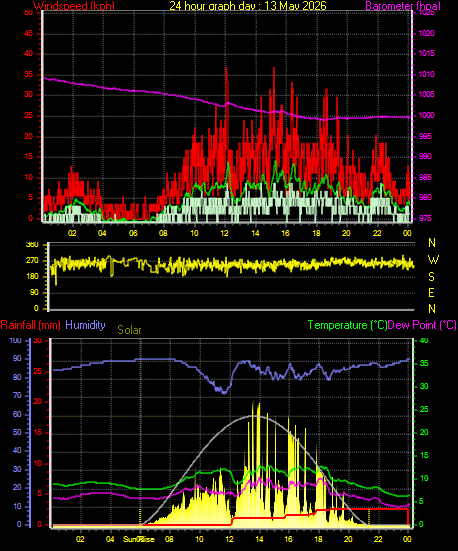
Task: Select the olive "Solar" legend label
Action: coord(129,330)
